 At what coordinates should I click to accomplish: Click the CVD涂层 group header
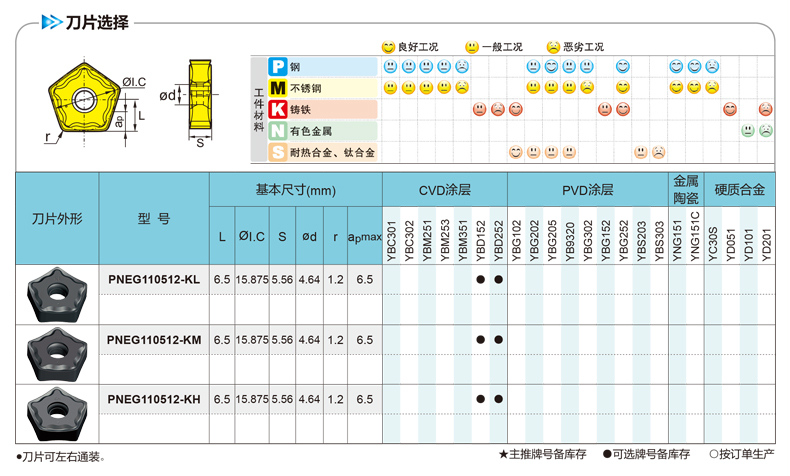pyautogui.click(x=445, y=190)
